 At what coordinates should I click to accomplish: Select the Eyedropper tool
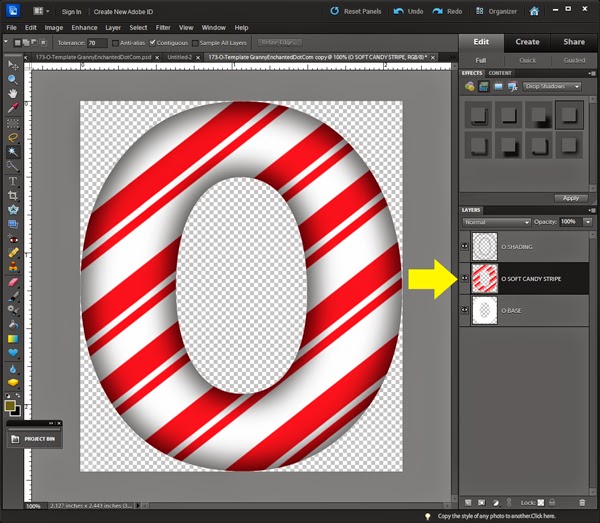[x=13, y=108]
